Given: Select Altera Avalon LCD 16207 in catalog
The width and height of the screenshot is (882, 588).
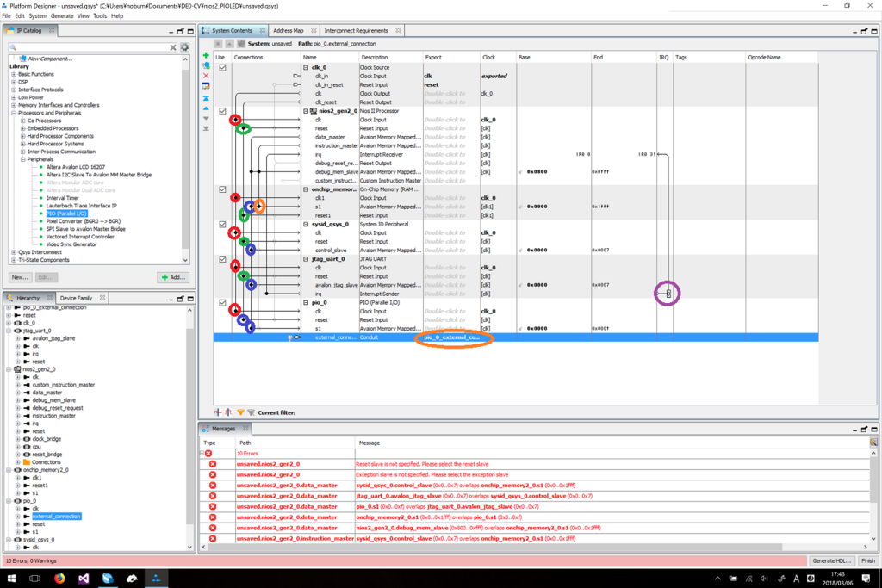Looking at the screenshot, I should pyautogui.click(x=76, y=168).
